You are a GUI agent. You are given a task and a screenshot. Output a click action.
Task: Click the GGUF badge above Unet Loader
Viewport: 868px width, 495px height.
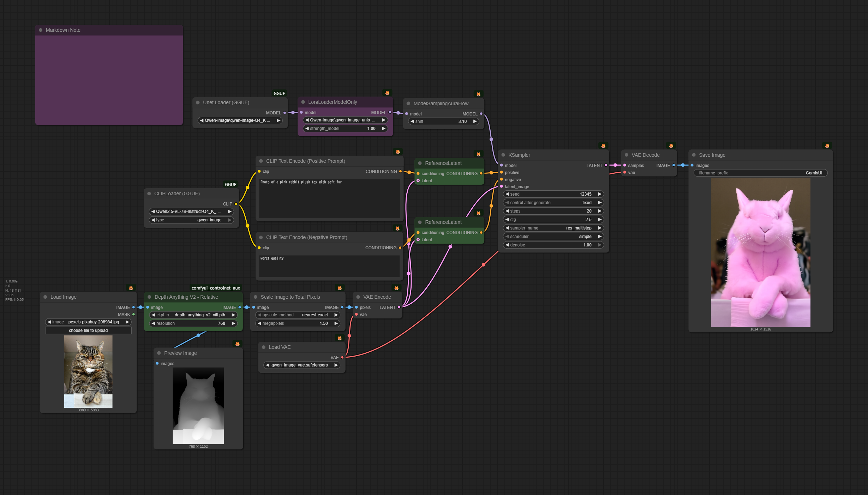(x=279, y=94)
